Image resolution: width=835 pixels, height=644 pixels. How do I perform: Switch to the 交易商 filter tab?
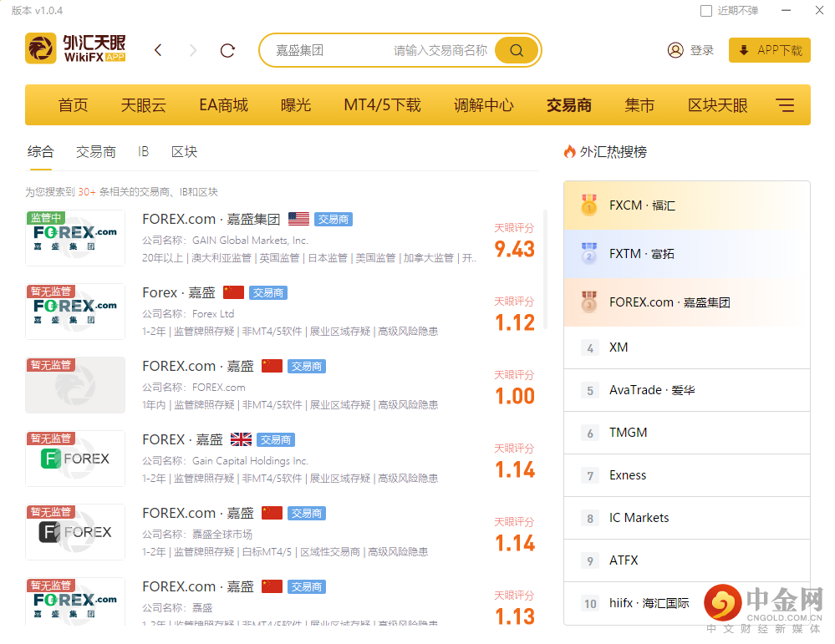(x=95, y=151)
